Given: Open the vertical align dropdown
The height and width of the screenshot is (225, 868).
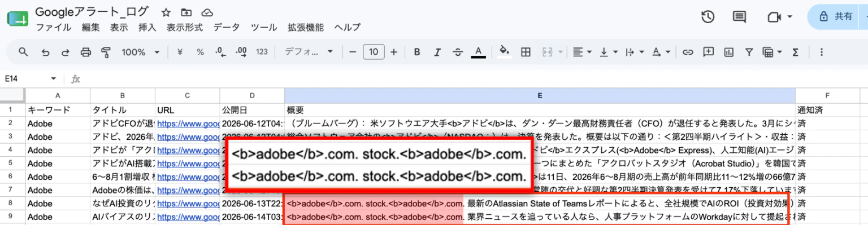Looking at the screenshot, I should click(x=609, y=52).
